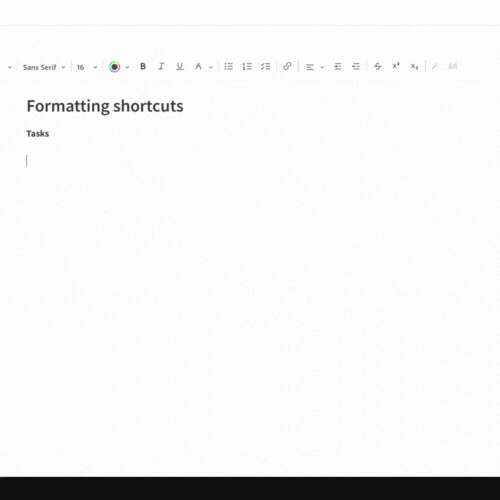Click the greyed-out wand icon

click(x=435, y=66)
